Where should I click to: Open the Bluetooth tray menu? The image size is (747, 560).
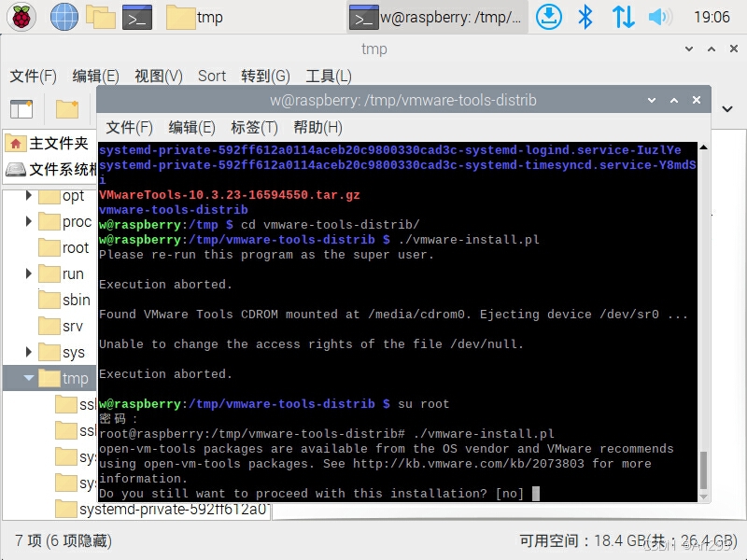click(585, 18)
